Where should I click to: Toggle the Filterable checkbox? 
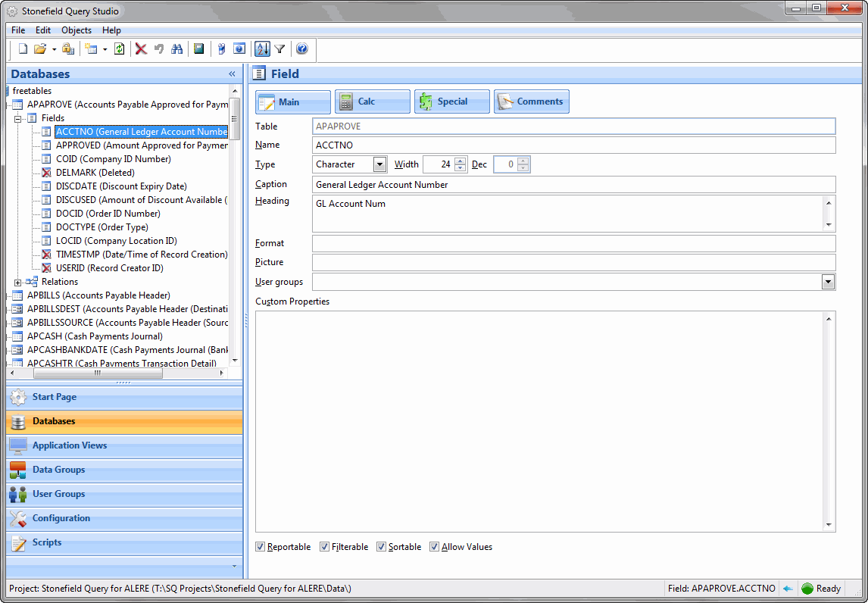(x=325, y=547)
